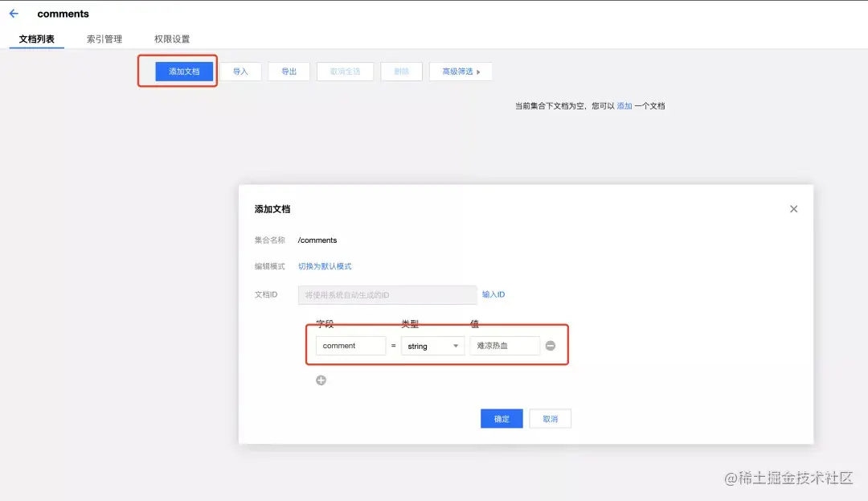868x501 pixels.
Task: Open the string type dropdown
Action: point(432,345)
